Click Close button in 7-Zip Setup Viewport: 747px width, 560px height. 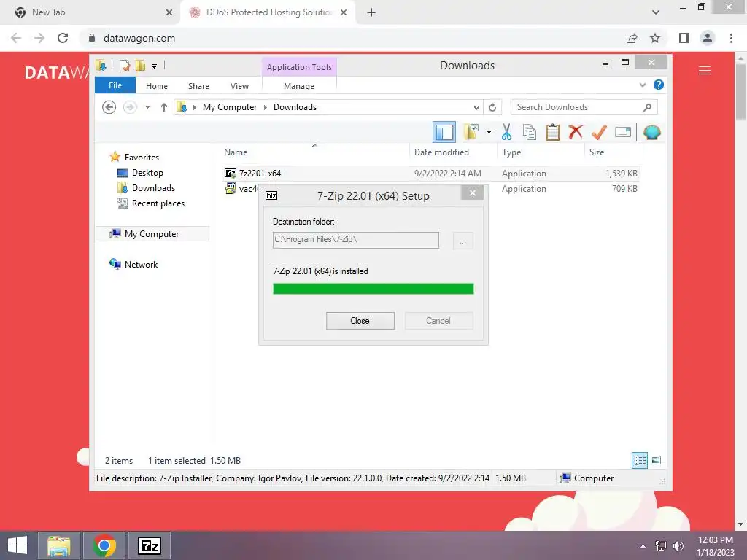(360, 321)
